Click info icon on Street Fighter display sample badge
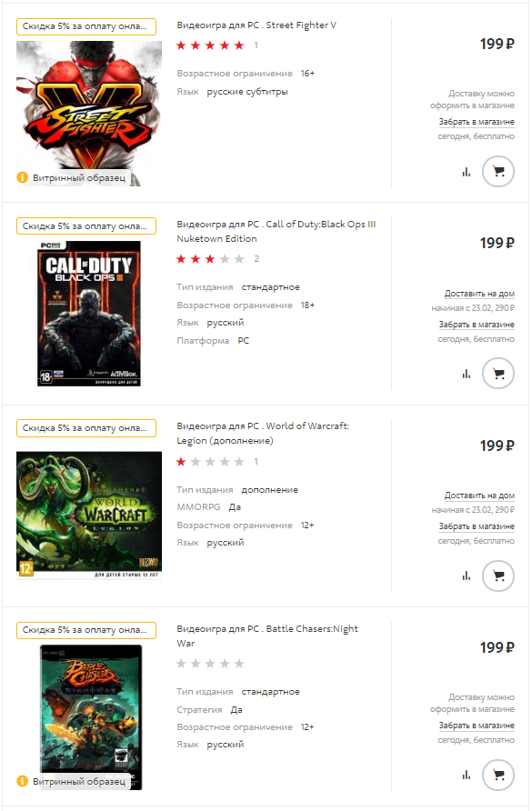The height and width of the screenshot is (811, 532). point(22,177)
